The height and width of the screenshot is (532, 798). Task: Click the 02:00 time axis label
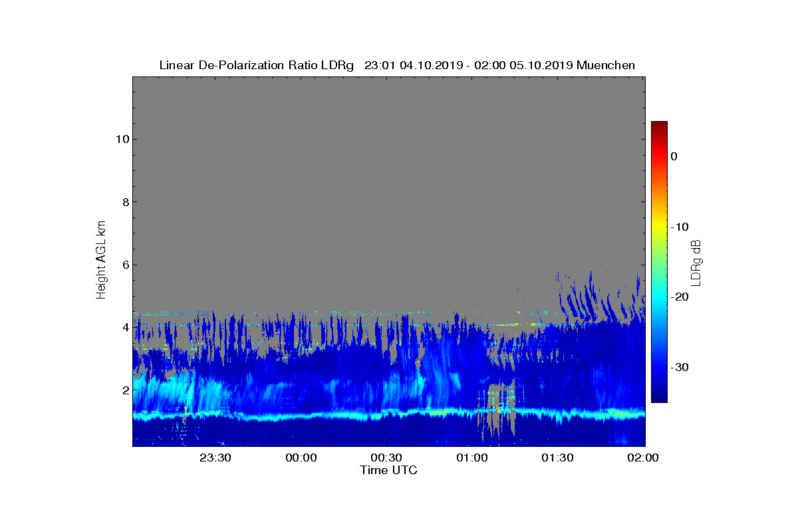643,458
